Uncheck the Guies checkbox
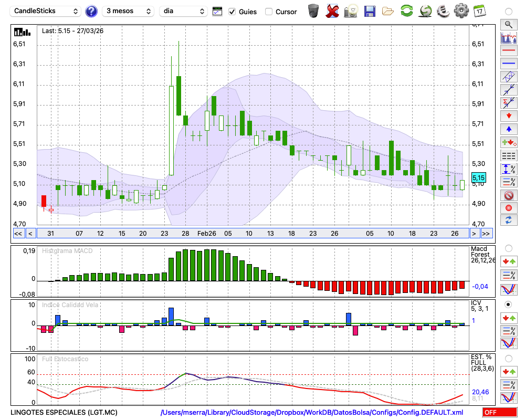 tap(232, 12)
